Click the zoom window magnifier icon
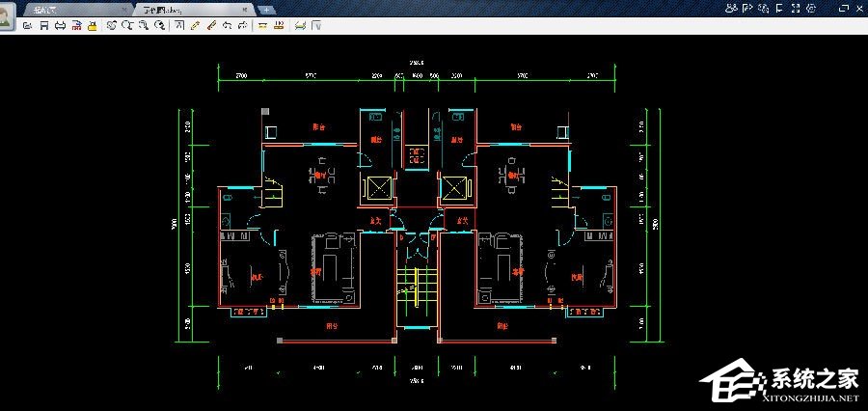Screen dimensions: 868x411 click(x=144, y=25)
